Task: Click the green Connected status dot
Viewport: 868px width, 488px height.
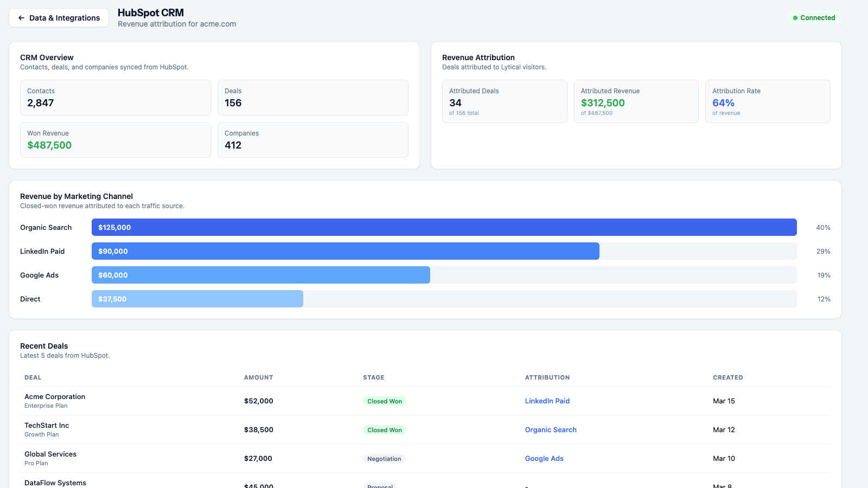Action: (x=795, y=18)
